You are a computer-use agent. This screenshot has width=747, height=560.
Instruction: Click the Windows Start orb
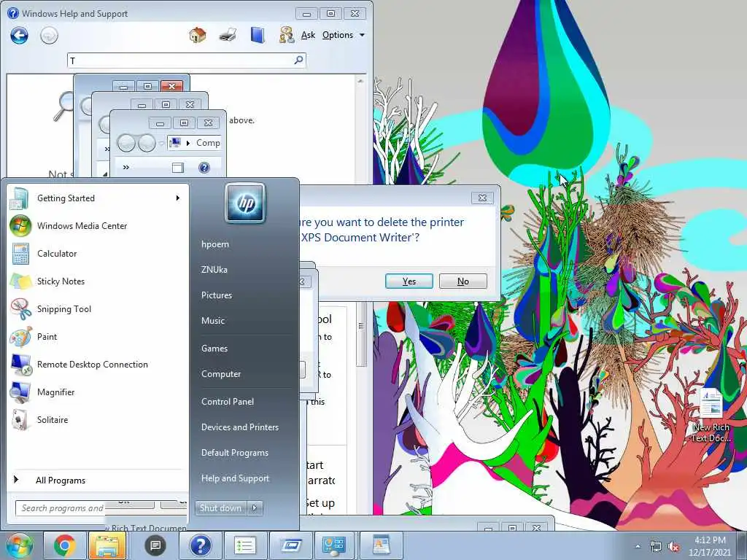tap(19, 545)
